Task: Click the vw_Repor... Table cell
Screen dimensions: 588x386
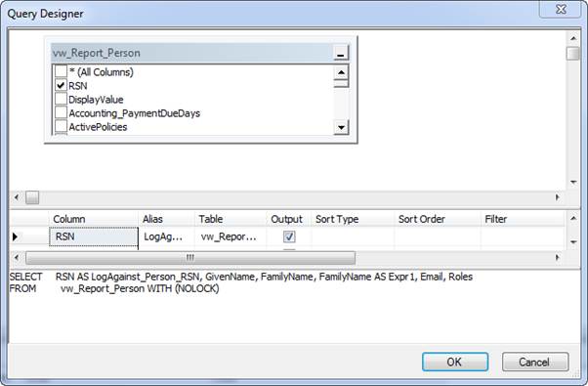Action: [x=231, y=236]
